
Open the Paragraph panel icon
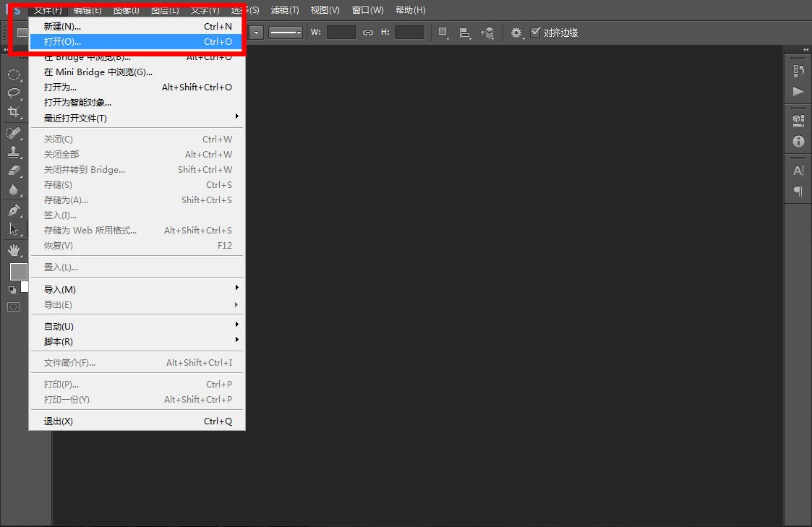[x=798, y=191]
